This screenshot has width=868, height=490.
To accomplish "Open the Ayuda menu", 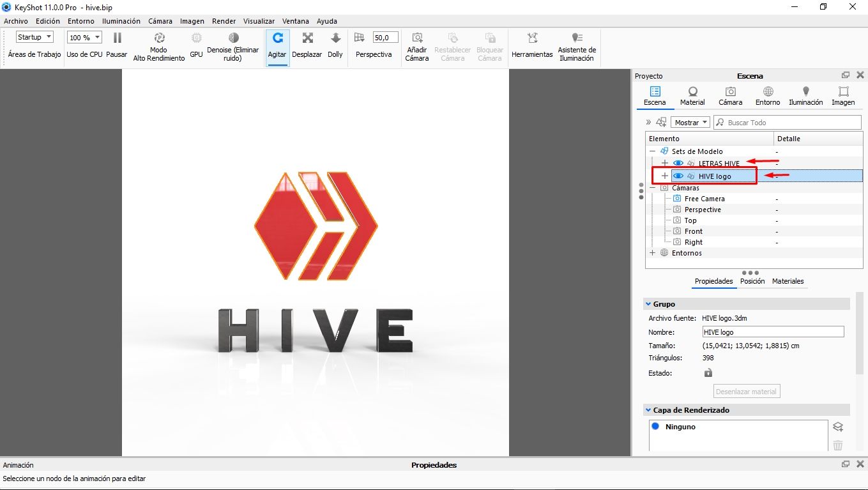I will point(327,21).
